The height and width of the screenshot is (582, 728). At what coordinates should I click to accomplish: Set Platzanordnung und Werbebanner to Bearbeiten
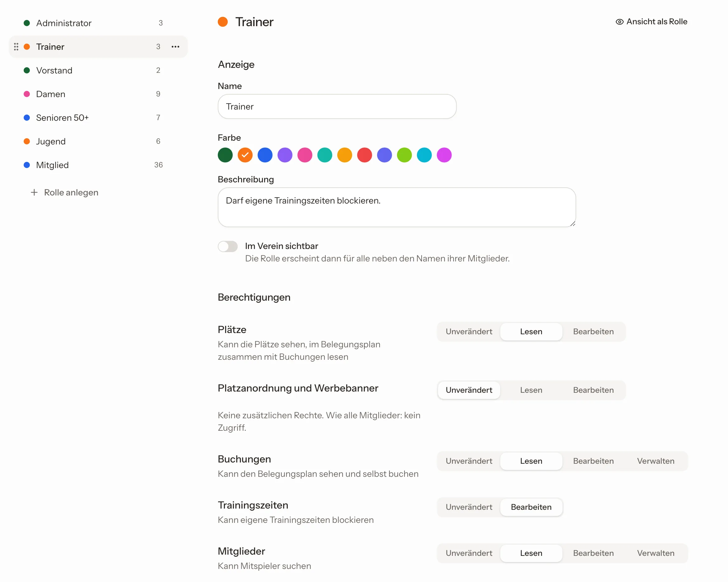(x=593, y=390)
